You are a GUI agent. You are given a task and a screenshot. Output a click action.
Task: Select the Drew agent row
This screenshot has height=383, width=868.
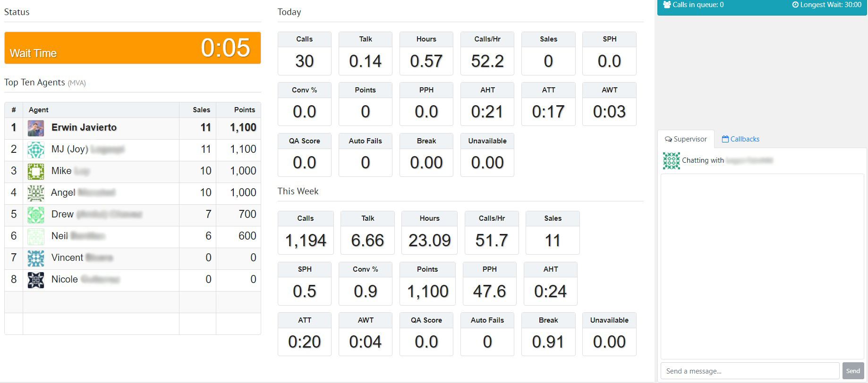tap(132, 215)
